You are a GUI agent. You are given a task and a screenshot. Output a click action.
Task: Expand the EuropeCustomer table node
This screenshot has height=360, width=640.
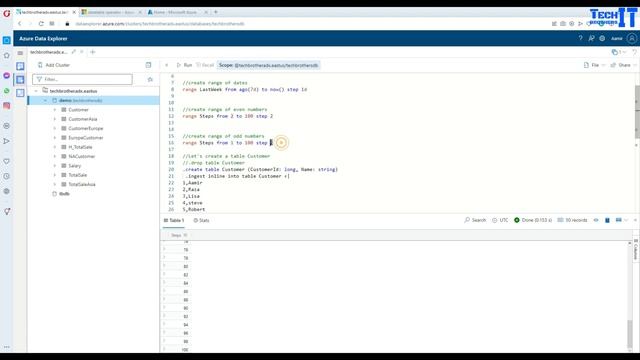pyautogui.click(x=55, y=138)
